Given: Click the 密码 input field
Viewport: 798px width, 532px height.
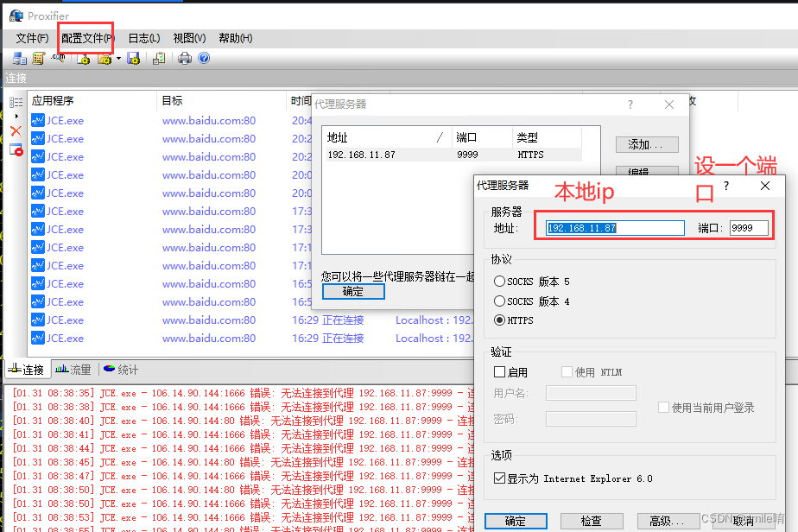Looking at the screenshot, I should click(x=591, y=419).
